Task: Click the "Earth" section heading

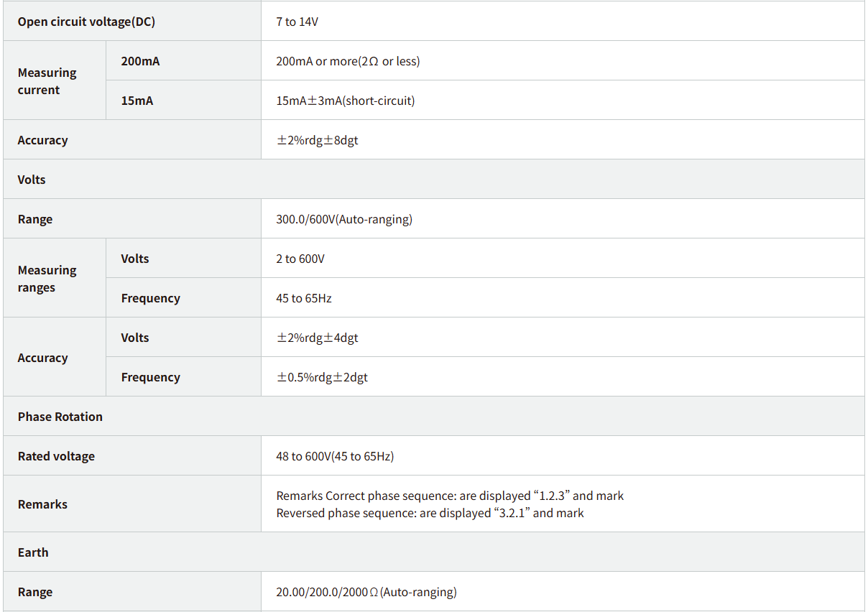Action: [x=33, y=552]
